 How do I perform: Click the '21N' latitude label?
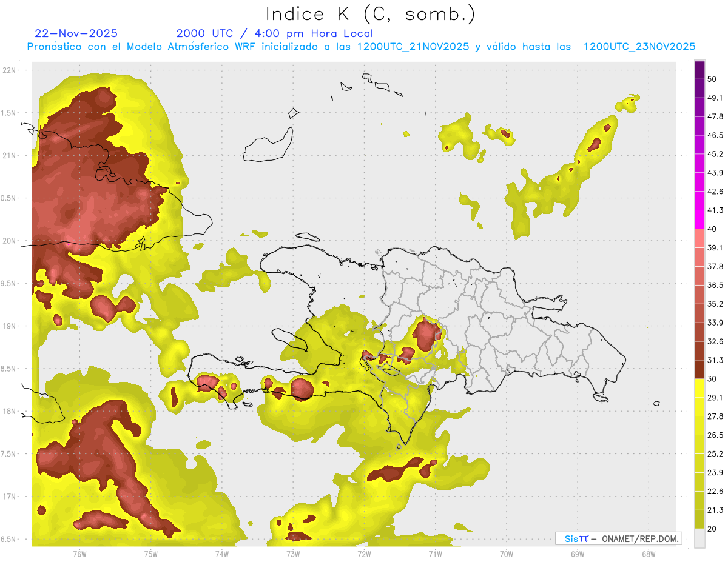coord(9,156)
